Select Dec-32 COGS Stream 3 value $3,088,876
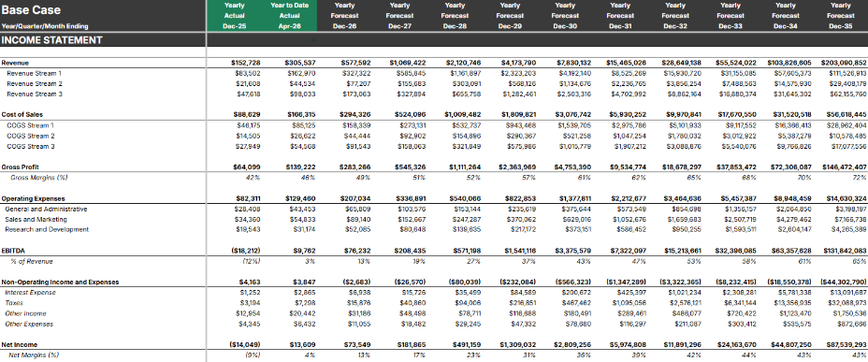 (x=685, y=146)
